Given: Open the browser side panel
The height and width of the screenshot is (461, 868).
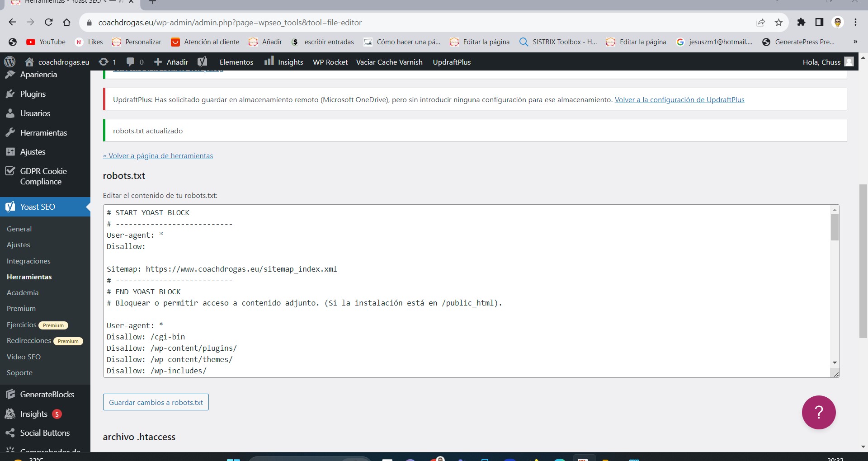Looking at the screenshot, I should [819, 22].
